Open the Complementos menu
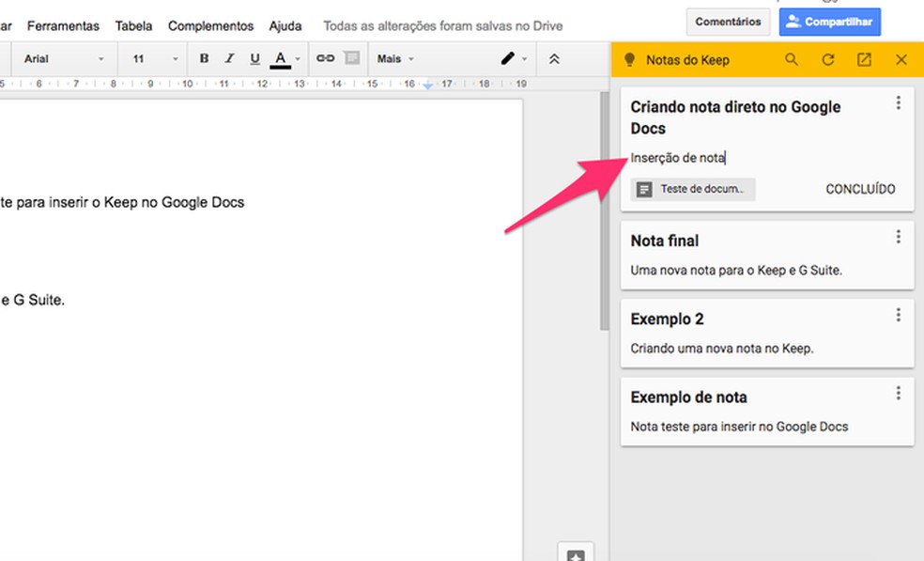 [210, 25]
